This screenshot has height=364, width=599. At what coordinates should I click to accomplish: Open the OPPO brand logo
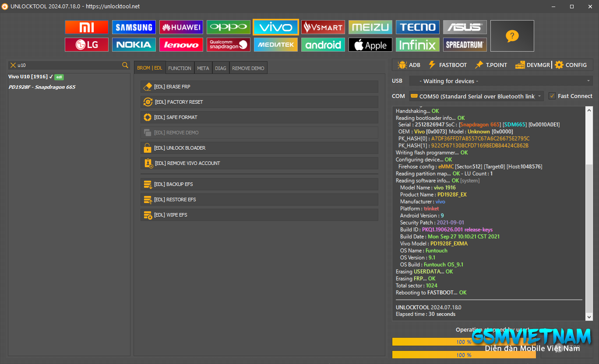pyautogui.click(x=229, y=27)
